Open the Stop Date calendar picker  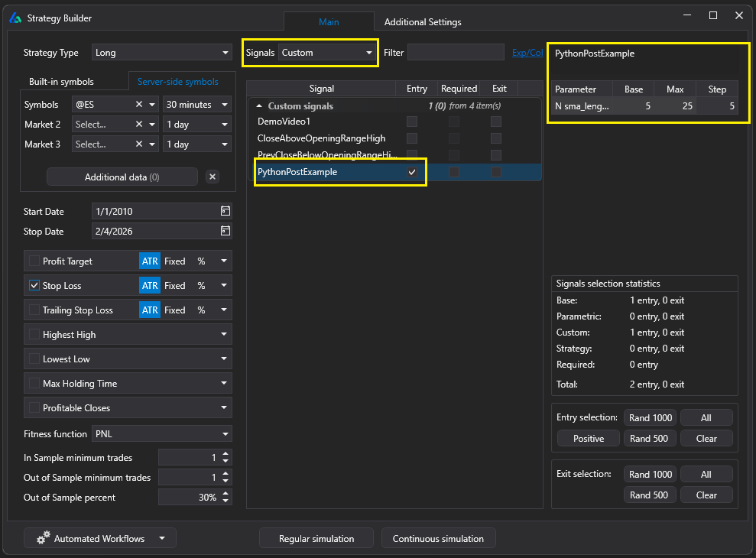point(224,231)
